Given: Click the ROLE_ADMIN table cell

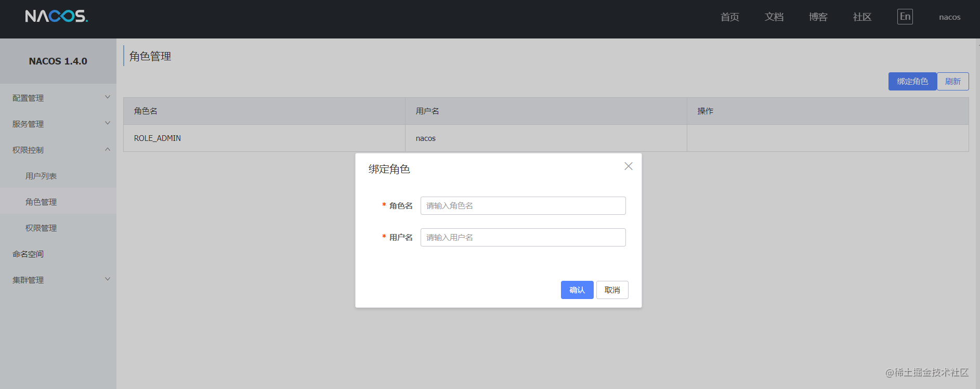Looking at the screenshot, I should pos(264,138).
